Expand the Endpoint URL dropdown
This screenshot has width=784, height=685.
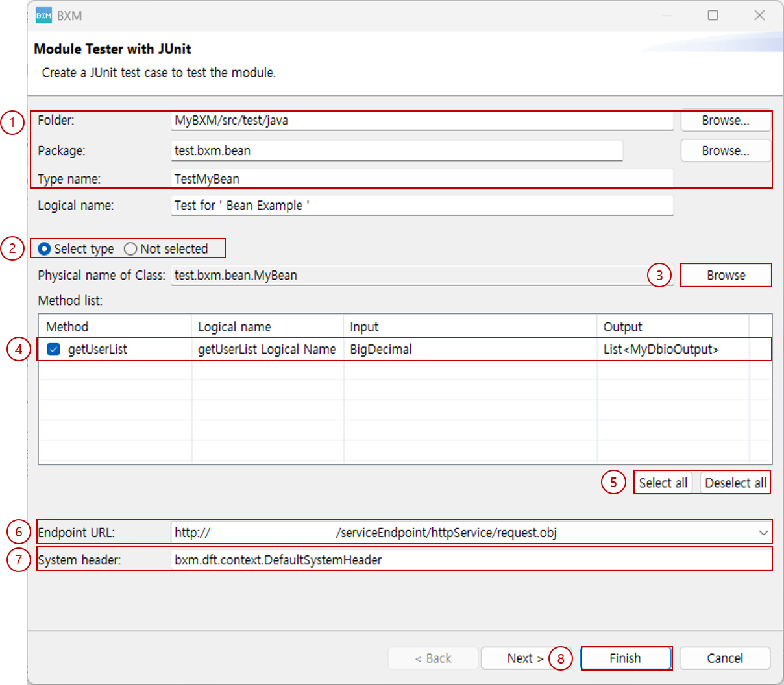763,533
